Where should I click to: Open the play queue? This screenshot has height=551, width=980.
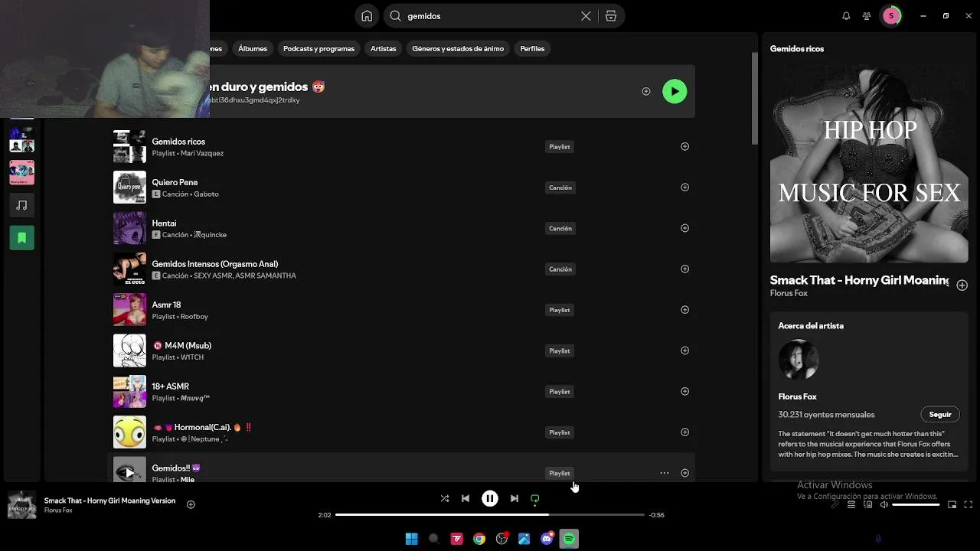pos(851,505)
